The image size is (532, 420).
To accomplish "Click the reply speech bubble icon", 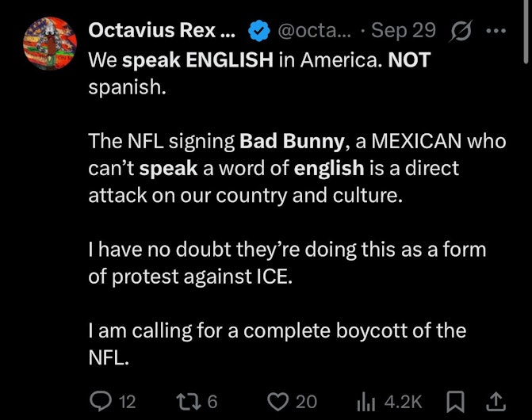I will click(100, 402).
